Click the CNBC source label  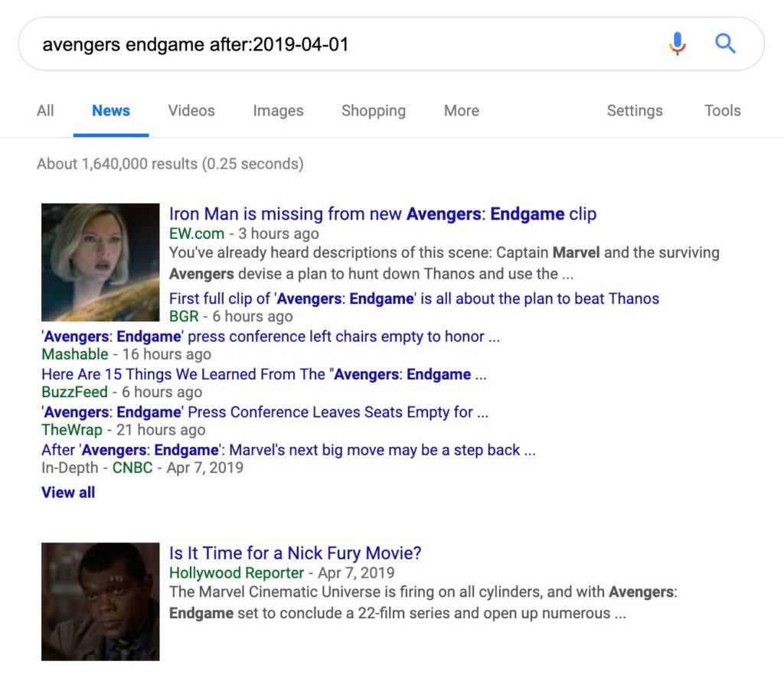click(132, 468)
